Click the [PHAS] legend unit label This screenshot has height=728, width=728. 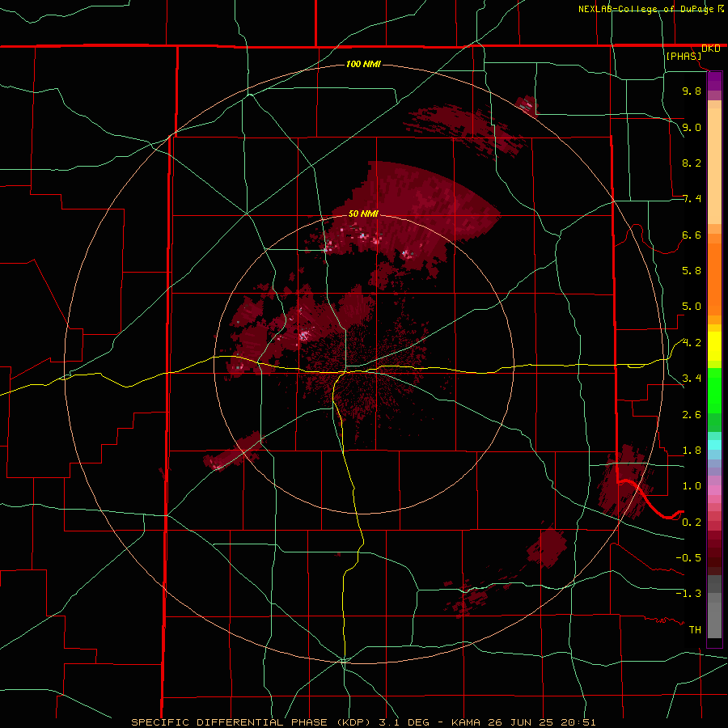pyautogui.click(x=684, y=56)
